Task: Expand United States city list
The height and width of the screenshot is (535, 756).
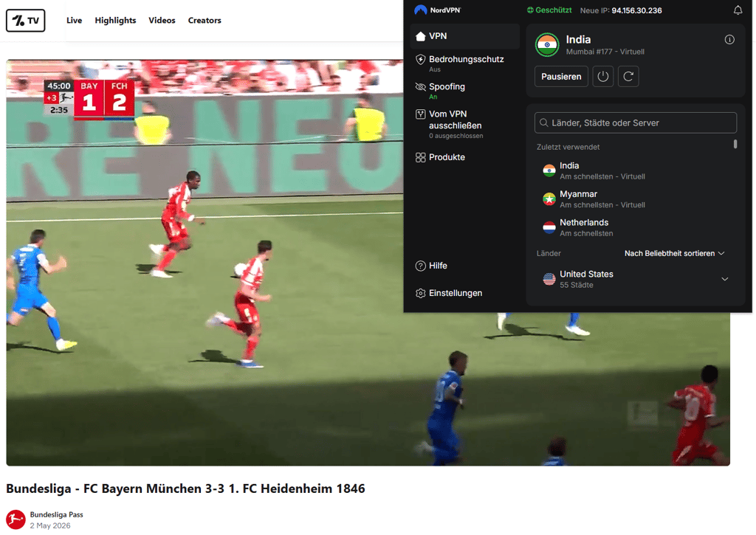Action: click(725, 279)
